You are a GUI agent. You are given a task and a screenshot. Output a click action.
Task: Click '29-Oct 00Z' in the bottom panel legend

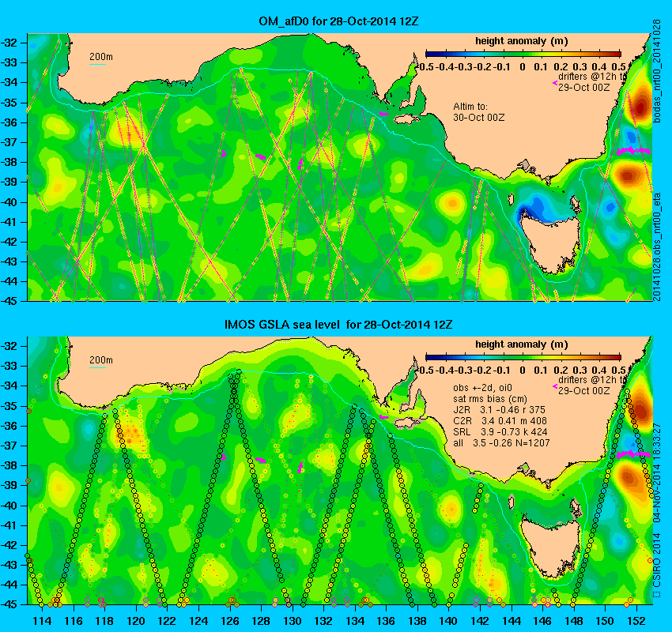583,390
